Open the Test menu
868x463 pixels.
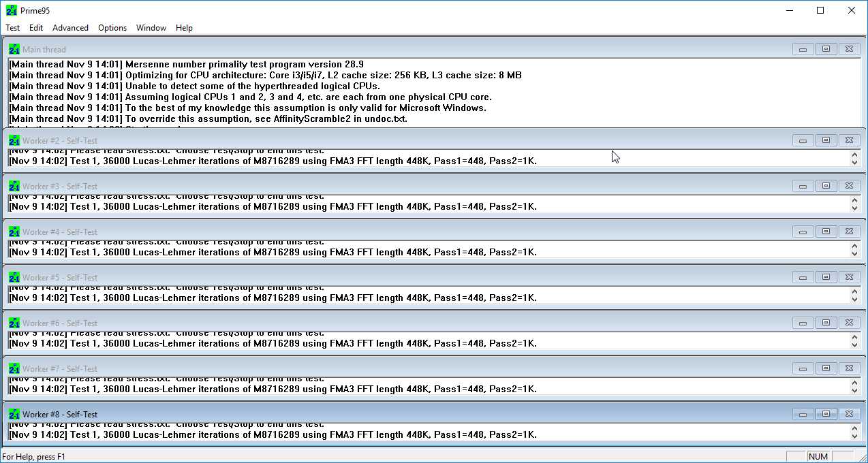(x=13, y=28)
